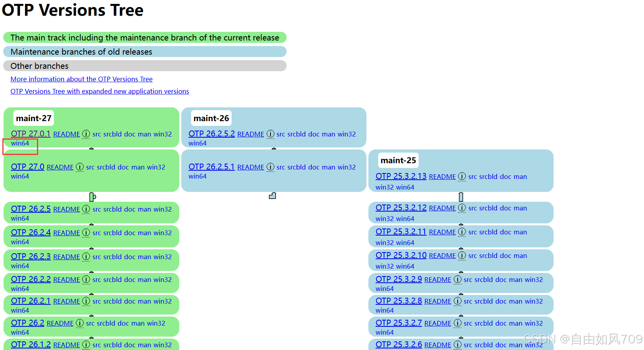The height and width of the screenshot is (350, 644).
Task: Open More information about the OTP Versions Tree
Action: [x=81, y=79]
